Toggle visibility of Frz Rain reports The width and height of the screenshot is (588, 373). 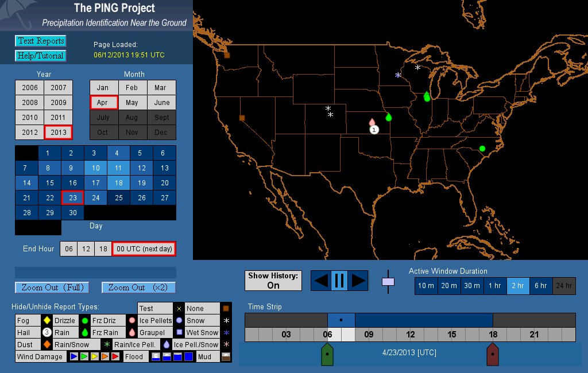(x=104, y=333)
